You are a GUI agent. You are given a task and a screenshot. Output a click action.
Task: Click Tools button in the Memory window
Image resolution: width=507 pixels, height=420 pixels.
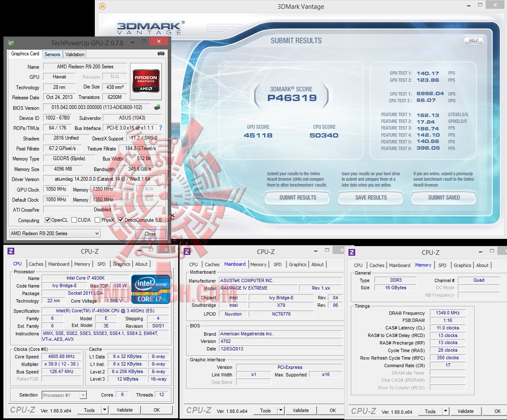(430, 411)
